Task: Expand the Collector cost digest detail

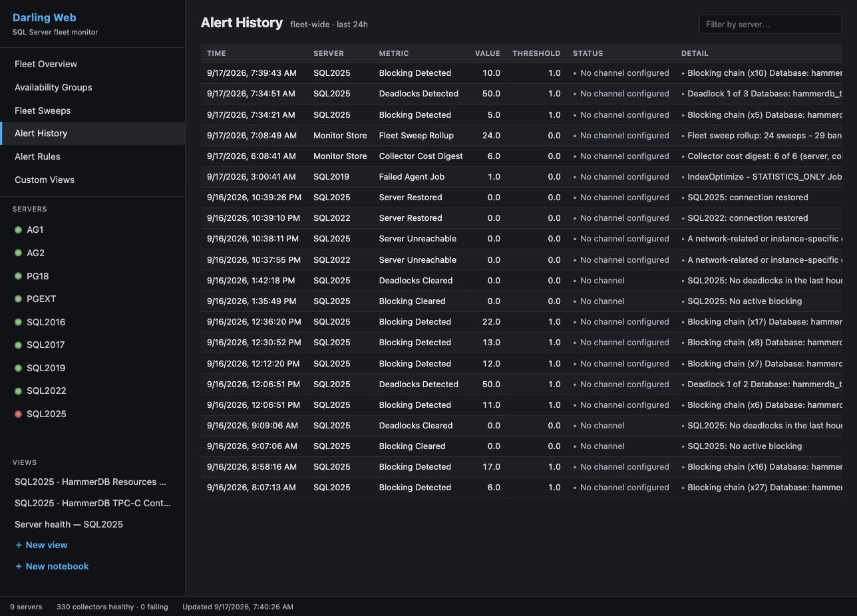Action: (683, 156)
